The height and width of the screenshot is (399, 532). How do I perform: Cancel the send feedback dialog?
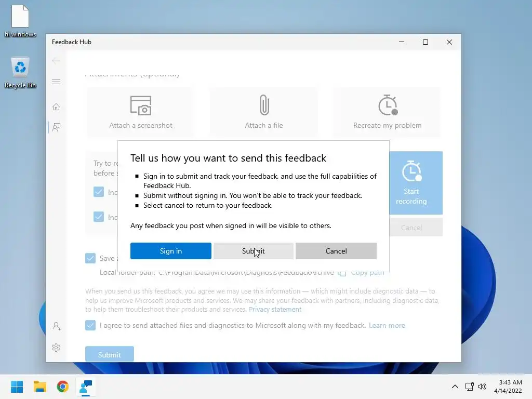point(336,251)
